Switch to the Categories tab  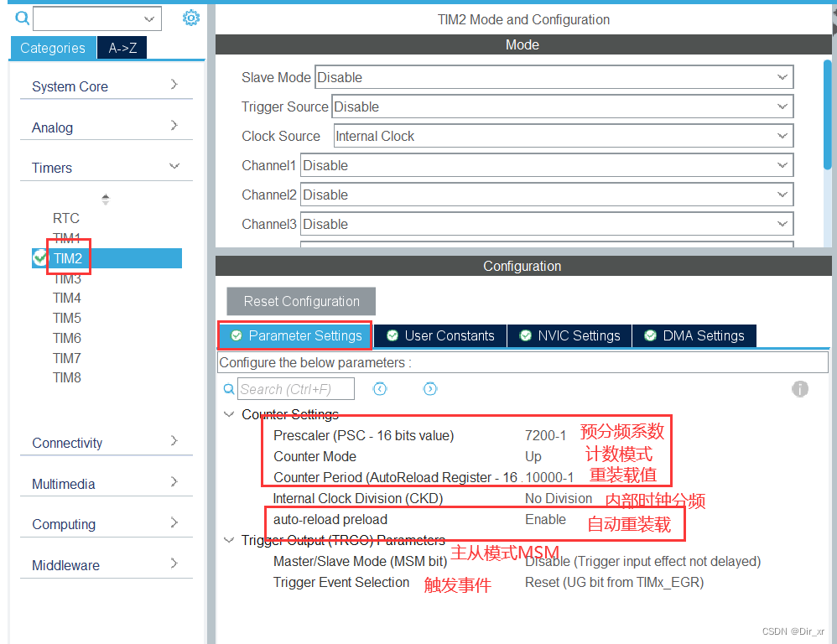point(53,48)
